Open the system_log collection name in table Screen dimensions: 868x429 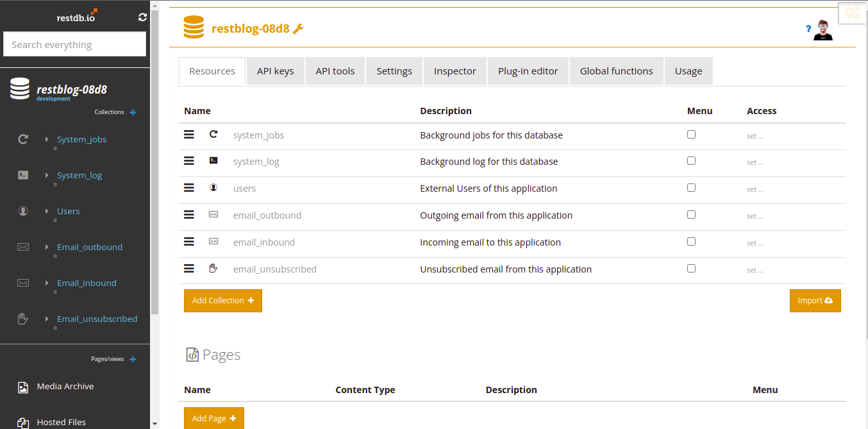(256, 162)
